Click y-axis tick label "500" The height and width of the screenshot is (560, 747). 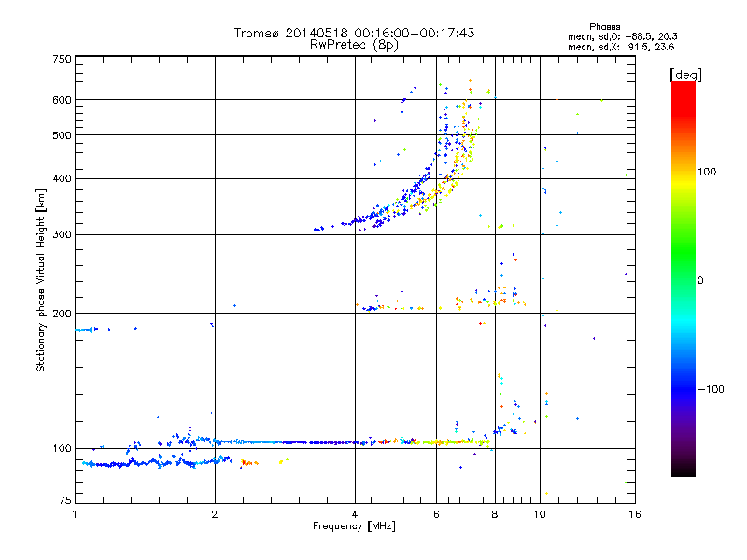[62, 135]
